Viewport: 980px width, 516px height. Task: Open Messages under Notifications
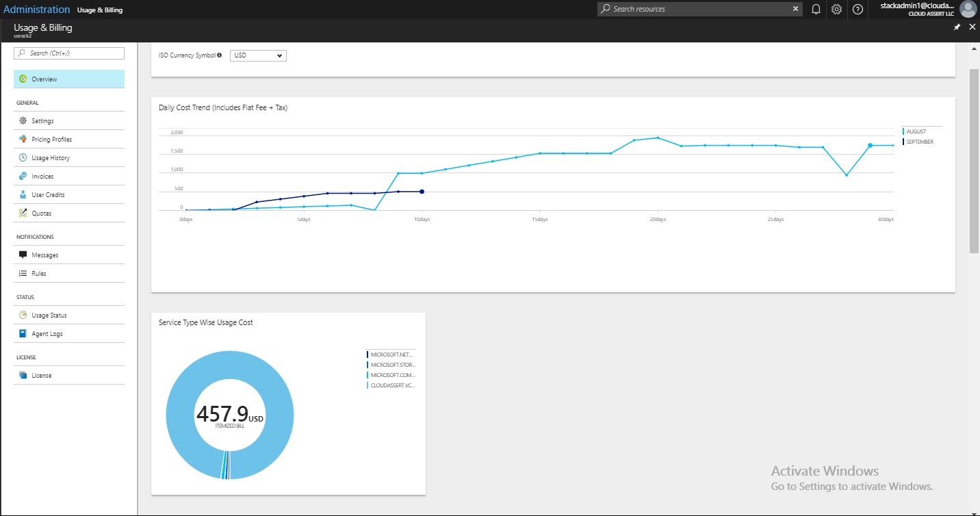coord(44,255)
